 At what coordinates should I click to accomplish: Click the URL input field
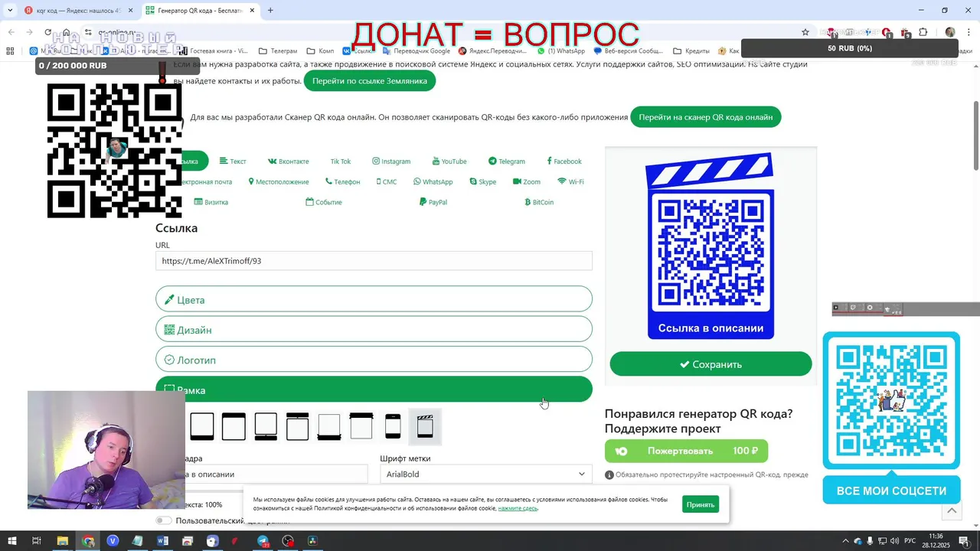[x=374, y=261]
